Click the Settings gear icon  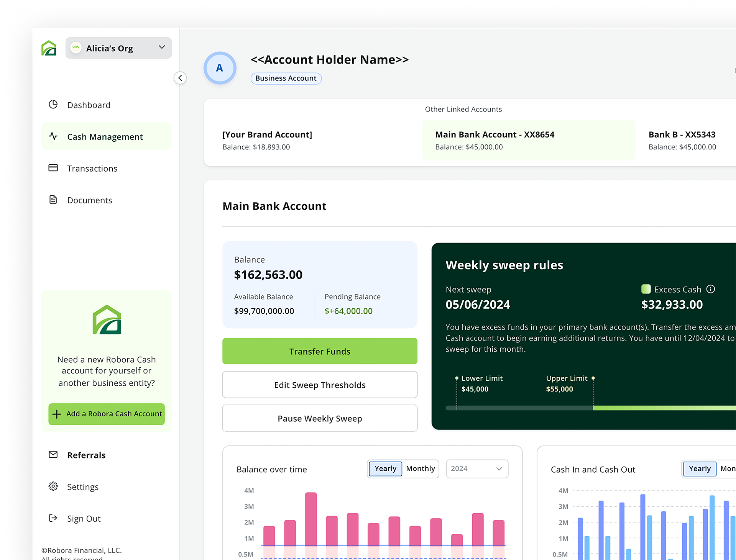click(53, 486)
